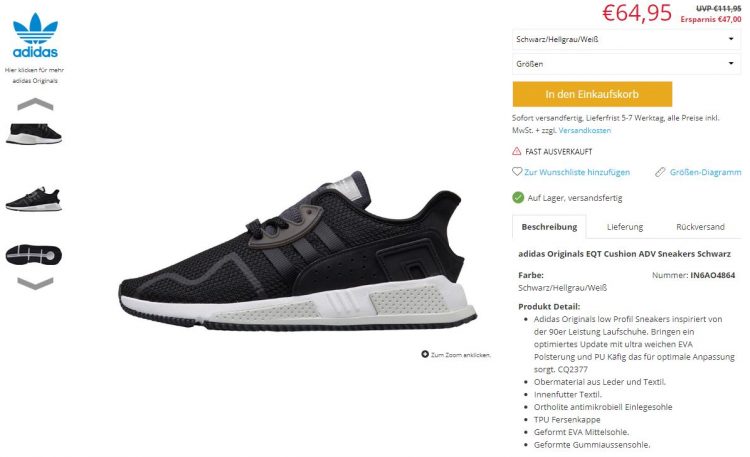
Task: Click the ruler icon beside Größen-Diagramm
Action: [660, 172]
